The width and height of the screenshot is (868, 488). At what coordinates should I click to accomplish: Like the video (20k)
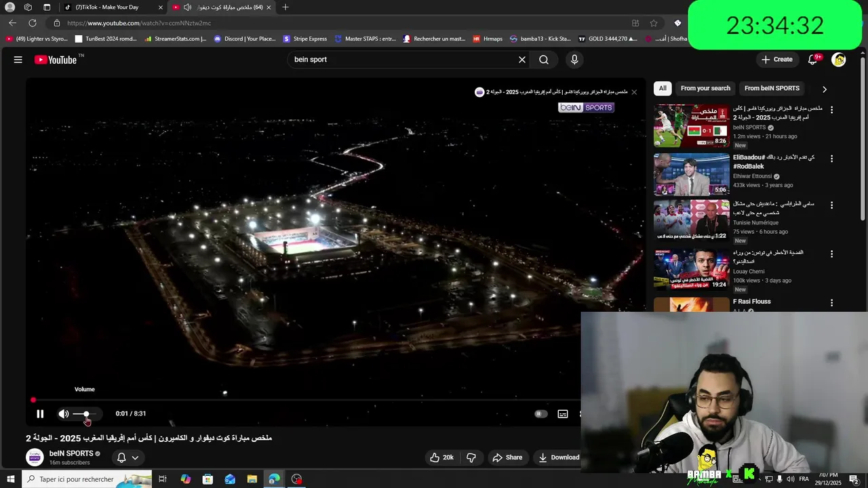point(441,457)
